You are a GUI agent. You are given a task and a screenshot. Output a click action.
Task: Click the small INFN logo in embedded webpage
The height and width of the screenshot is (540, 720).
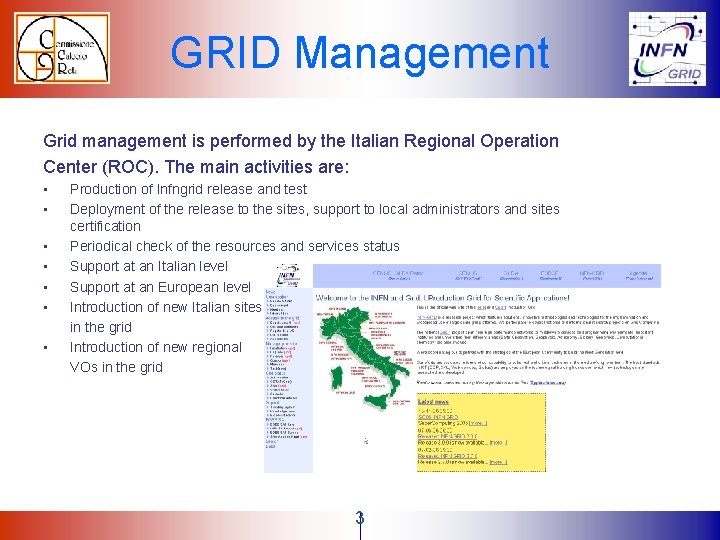288,275
